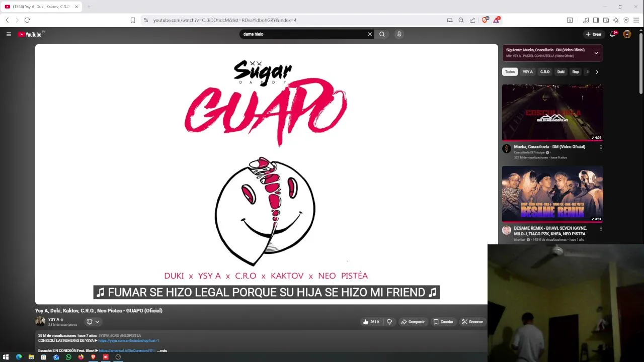Click the Crear button
This screenshot has height=362, width=644.
594,34
